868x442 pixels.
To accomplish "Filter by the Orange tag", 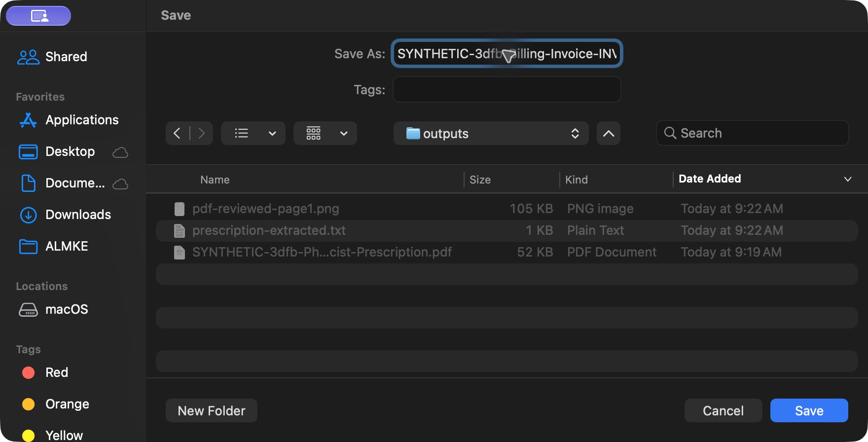I will 55,404.
